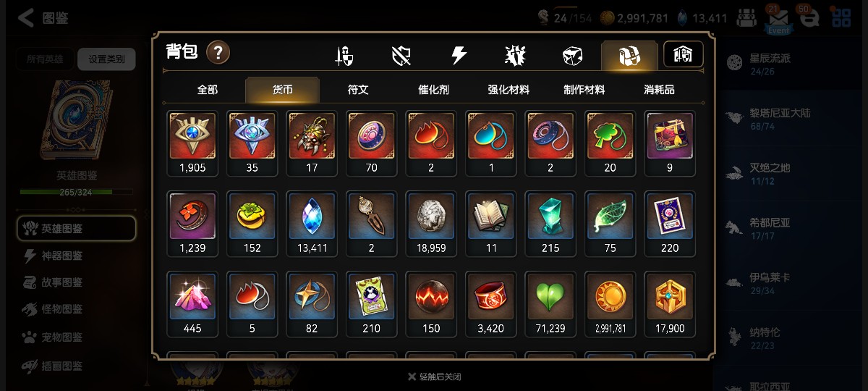The image size is (868, 391).
Task: Select the gold coin item 2,991,781
Action: pos(610,304)
